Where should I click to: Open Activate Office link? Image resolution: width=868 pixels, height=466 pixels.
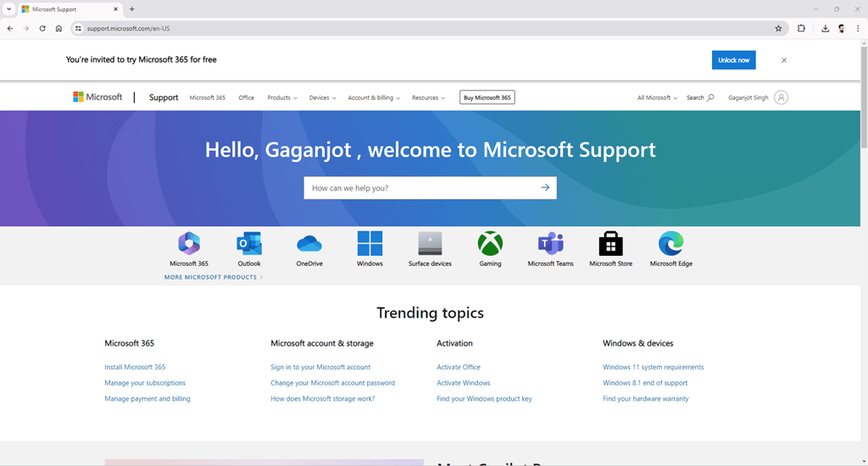[459, 367]
